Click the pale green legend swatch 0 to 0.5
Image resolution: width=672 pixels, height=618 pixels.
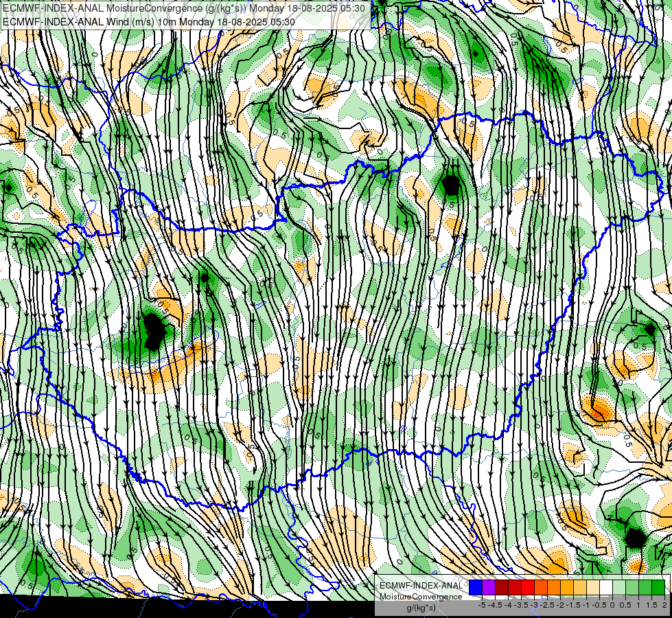point(619,587)
